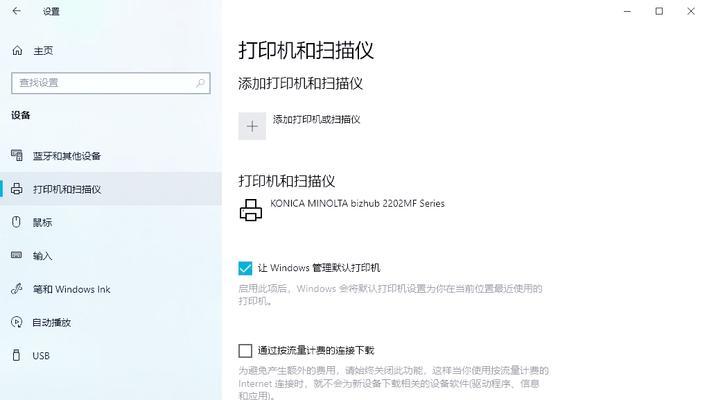Enable 通过按流量计费的连接下载 checkbox
This screenshot has height=400, width=707.
pos(245,350)
